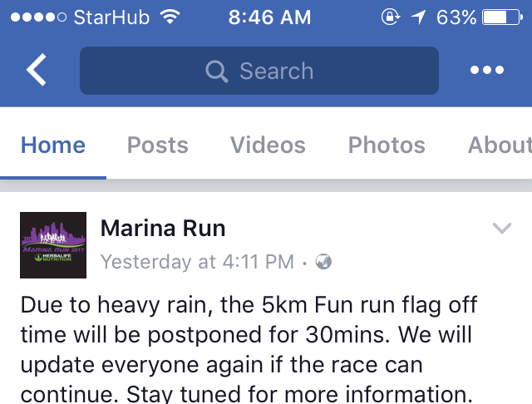
Task: Open the three-dot more options menu
Action: [487, 70]
